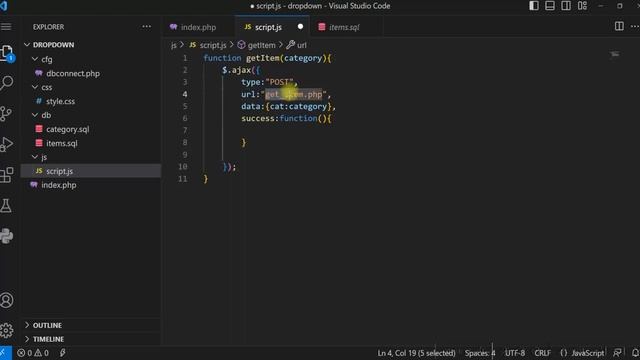
Task: Click the feedback icon in status bar
Action: [618, 353]
